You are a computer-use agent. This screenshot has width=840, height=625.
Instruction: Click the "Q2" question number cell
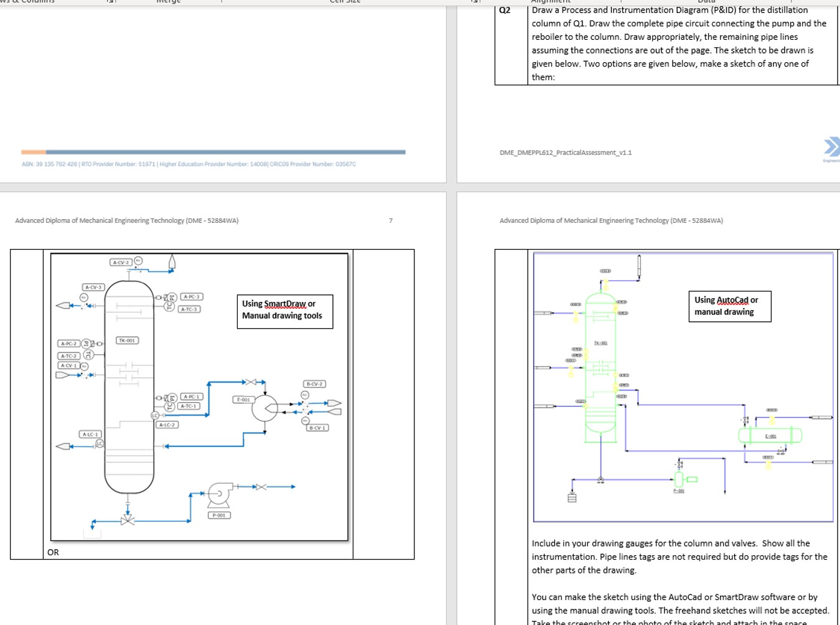pyautogui.click(x=505, y=10)
